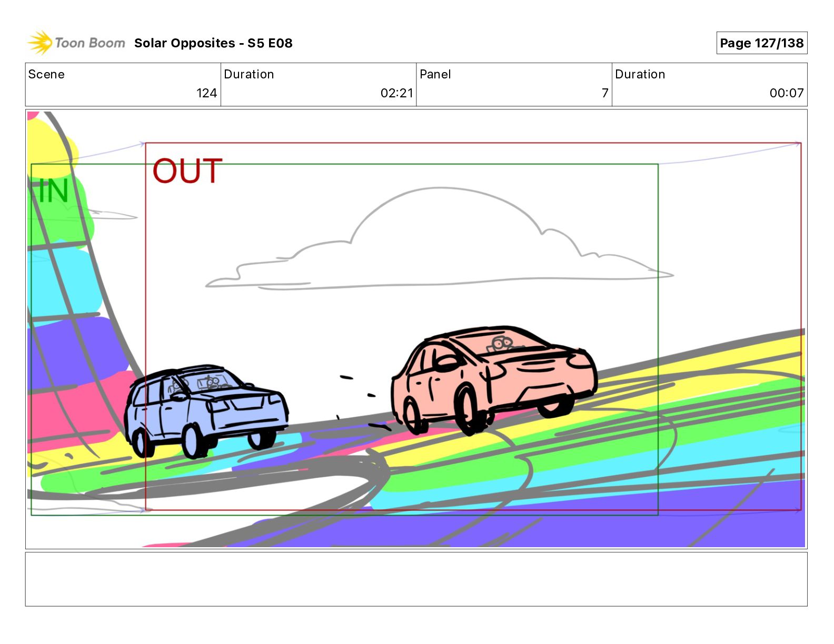
Task: Click the green 'IN' camera frame label
Action: (x=53, y=190)
